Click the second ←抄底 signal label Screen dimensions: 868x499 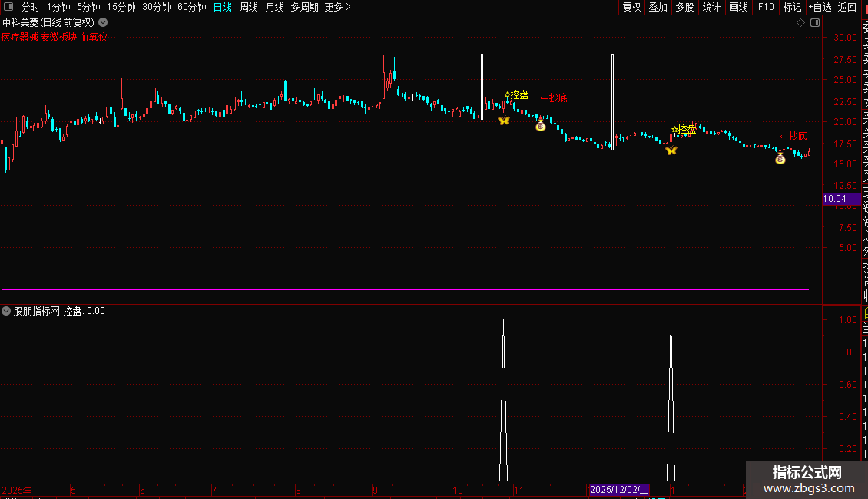tap(793, 136)
